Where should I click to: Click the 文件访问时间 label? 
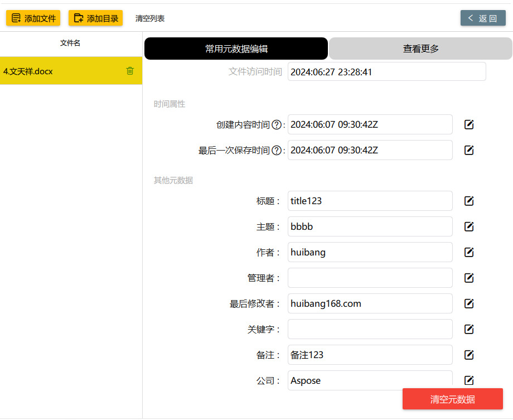tap(255, 72)
